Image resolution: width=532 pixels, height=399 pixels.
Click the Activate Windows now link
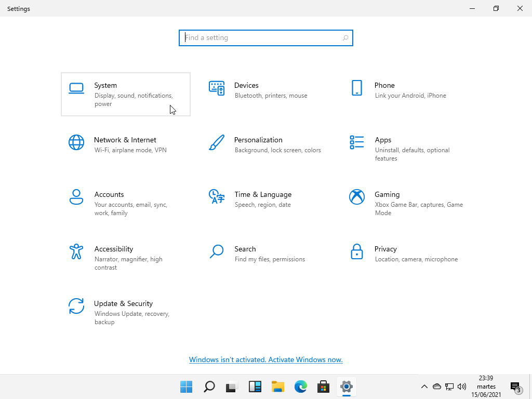click(x=265, y=360)
